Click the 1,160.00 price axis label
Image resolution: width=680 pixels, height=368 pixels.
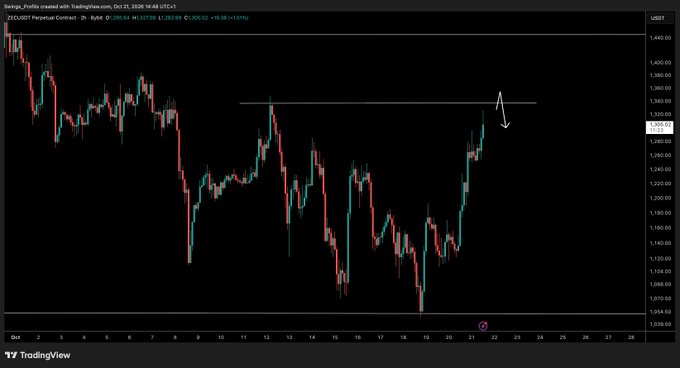tap(660, 228)
